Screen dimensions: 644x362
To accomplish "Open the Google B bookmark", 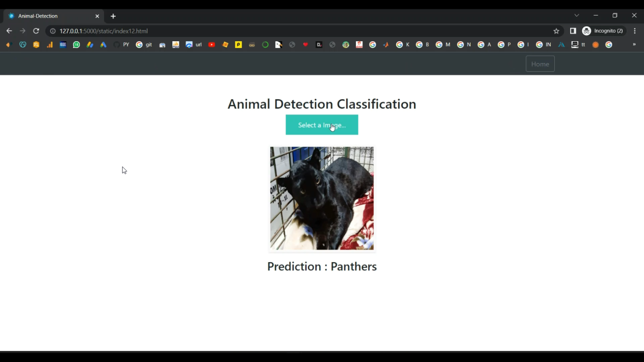I will (x=422, y=45).
